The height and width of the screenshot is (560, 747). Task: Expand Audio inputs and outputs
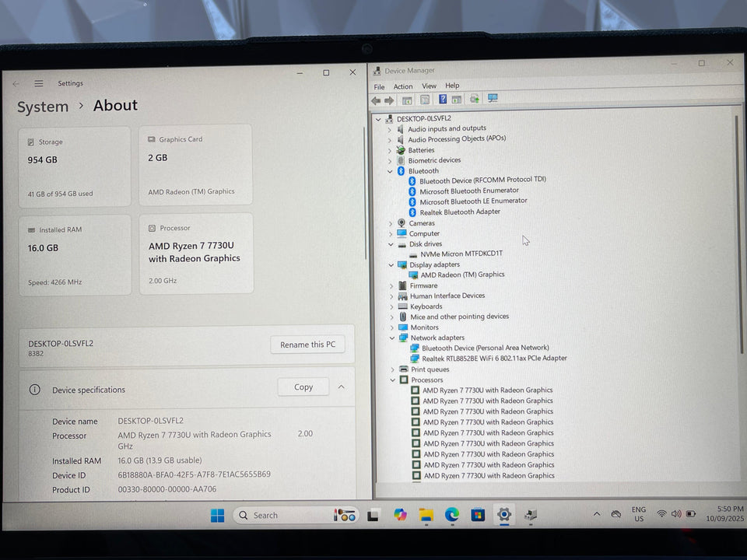click(x=389, y=130)
